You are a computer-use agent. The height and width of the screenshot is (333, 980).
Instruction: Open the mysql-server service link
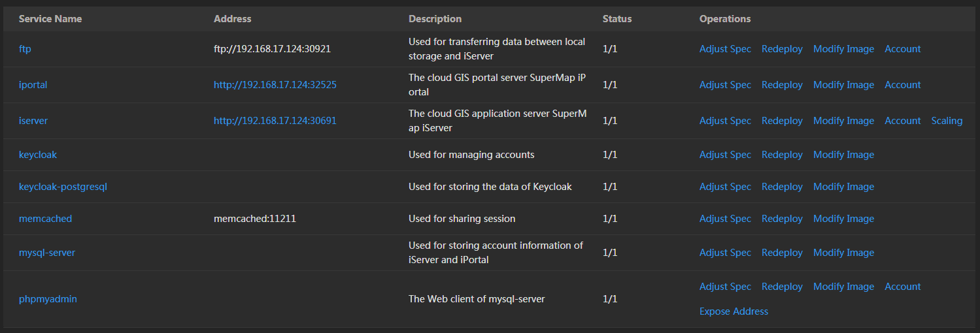[47, 253]
